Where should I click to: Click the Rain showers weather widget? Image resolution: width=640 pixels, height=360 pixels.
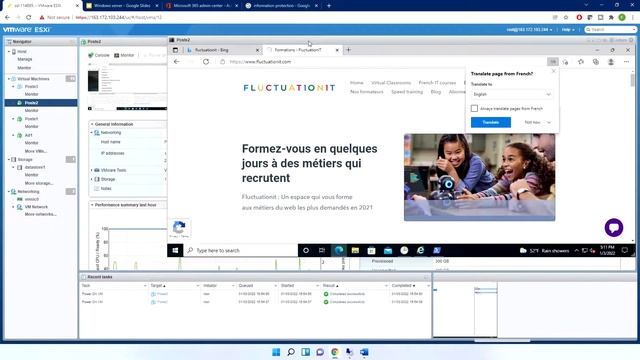click(x=544, y=251)
